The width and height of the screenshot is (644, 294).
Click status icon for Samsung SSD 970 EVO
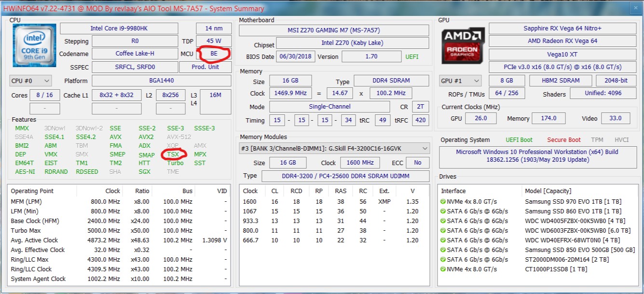coord(443,201)
